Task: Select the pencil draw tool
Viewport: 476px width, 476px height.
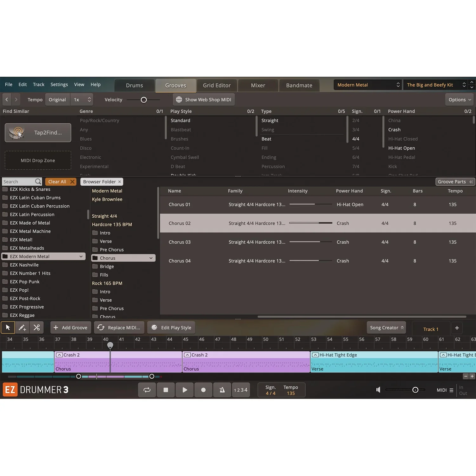Action: click(22, 327)
